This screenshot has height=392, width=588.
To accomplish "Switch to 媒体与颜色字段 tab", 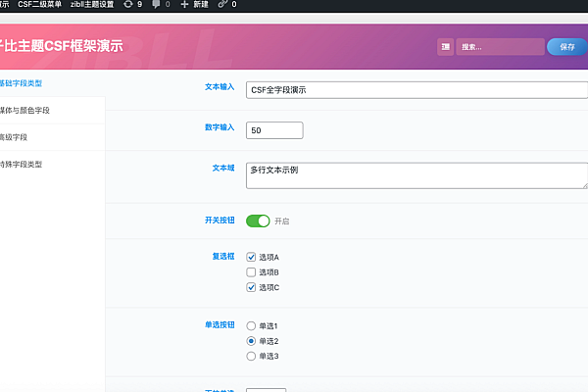I will [53, 111].
